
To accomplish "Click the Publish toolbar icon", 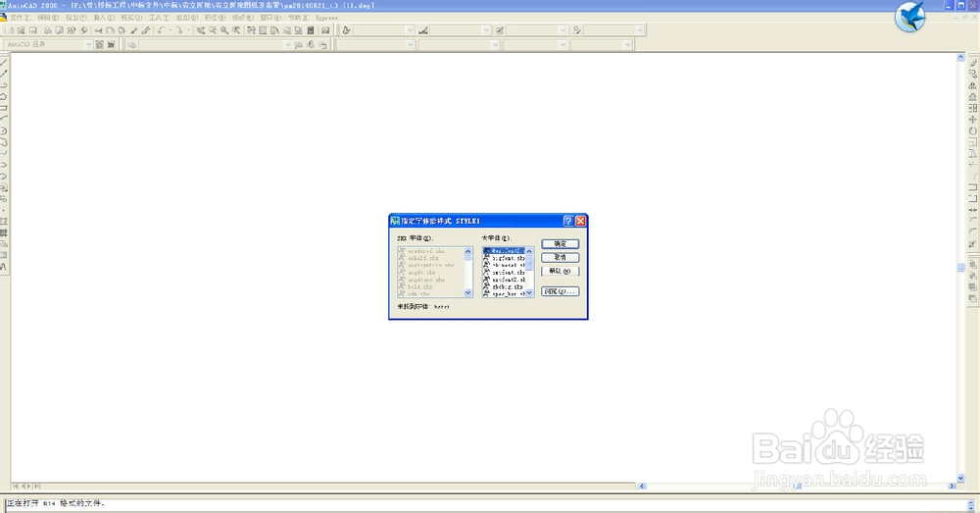I will 72,30.
